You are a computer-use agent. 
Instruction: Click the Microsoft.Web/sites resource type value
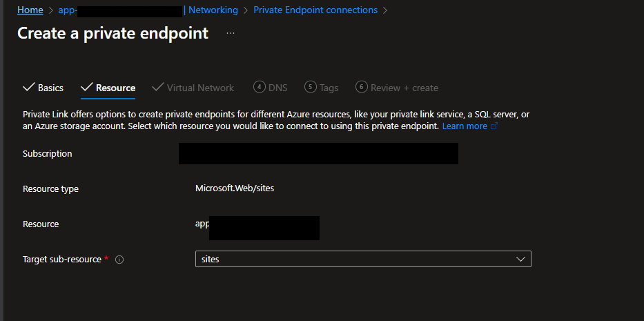click(235, 188)
